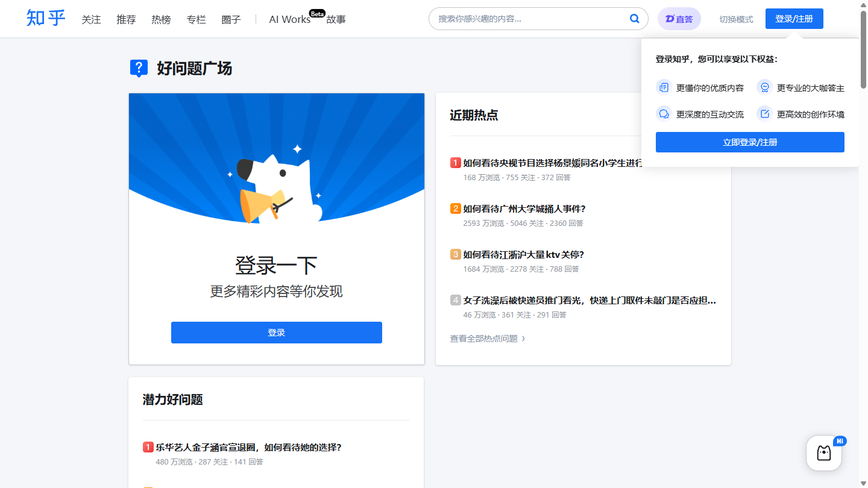Click the 更高效的创作环境 label
The width and height of the screenshot is (868, 488).
[811, 114]
